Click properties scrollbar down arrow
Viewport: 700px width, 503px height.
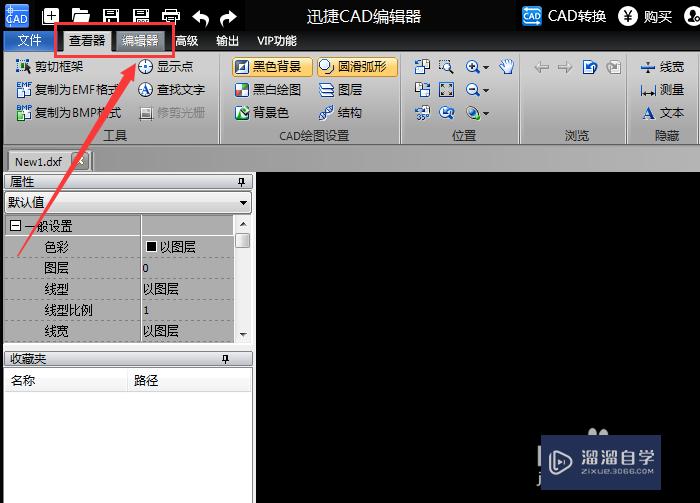[243, 334]
